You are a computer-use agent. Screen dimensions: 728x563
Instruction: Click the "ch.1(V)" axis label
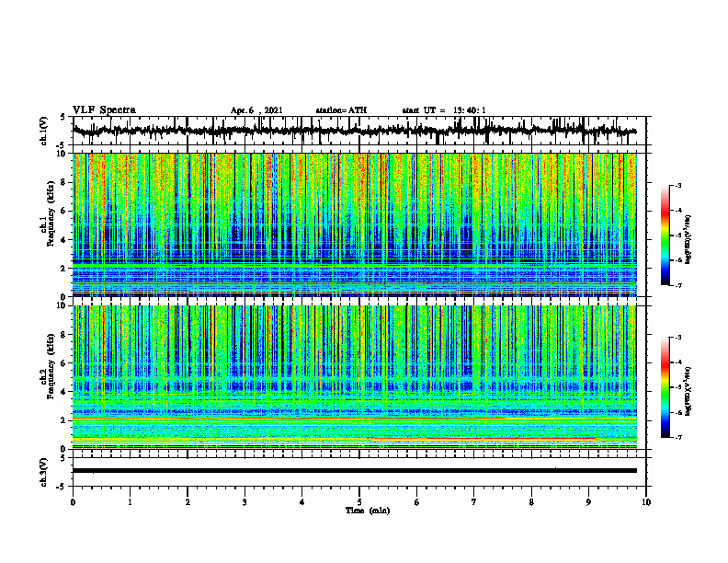pyautogui.click(x=44, y=131)
